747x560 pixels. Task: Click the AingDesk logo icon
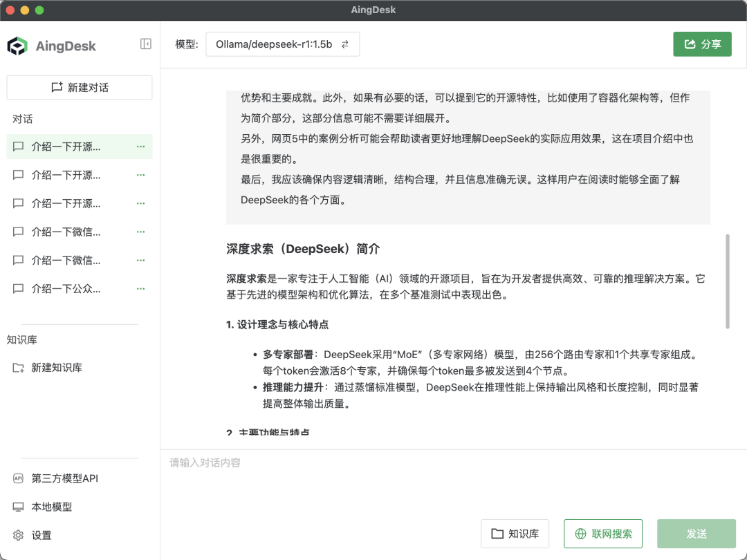(17, 46)
